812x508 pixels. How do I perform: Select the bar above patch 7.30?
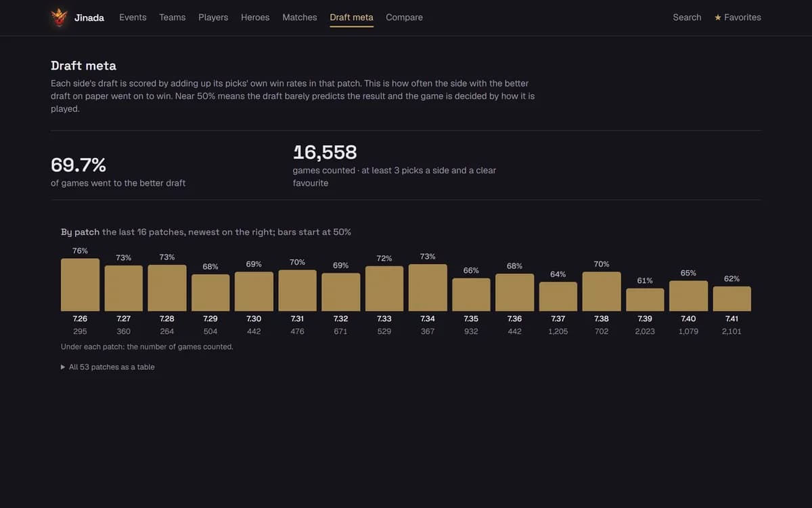[254, 292]
